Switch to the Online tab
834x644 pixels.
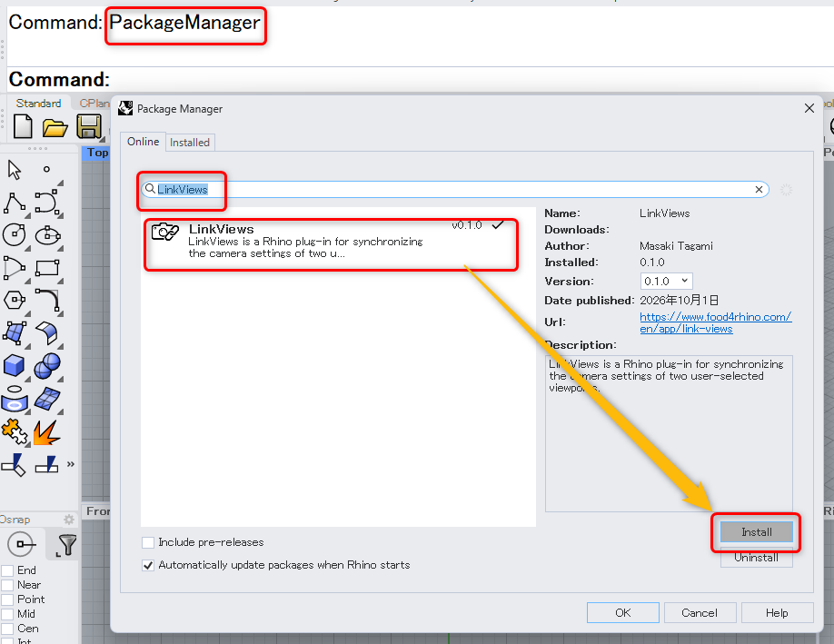pyautogui.click(x=143, y=142)
